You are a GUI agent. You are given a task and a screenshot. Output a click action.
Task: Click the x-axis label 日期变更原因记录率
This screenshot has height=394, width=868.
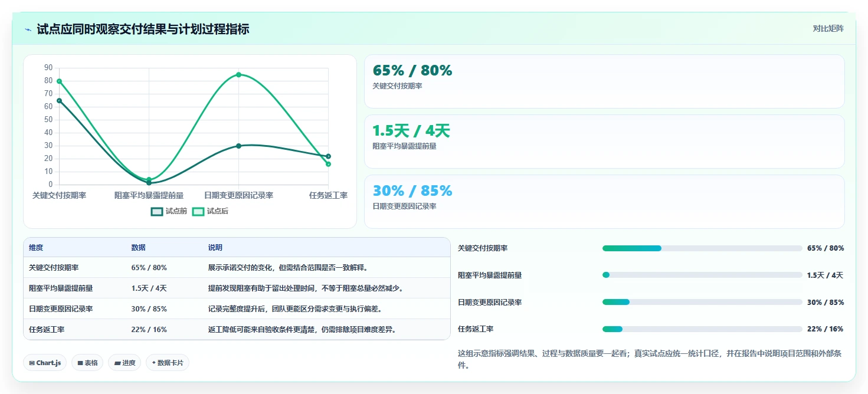238,195
